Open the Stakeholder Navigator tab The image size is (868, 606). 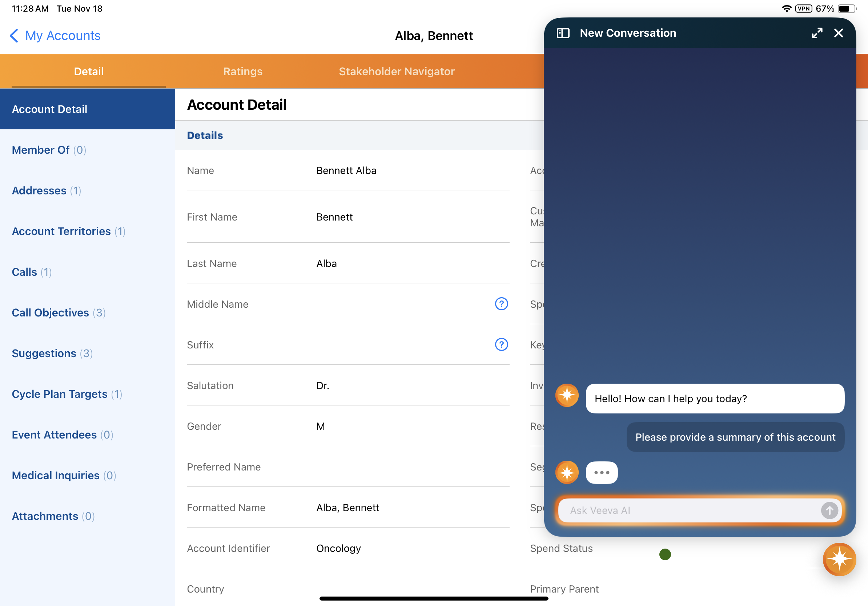pyautogui.click(x=397, y=72)
